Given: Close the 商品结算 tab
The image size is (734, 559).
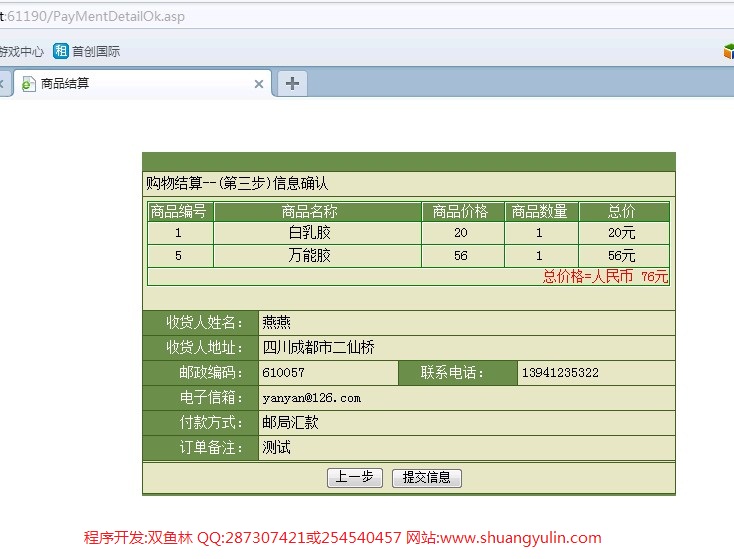Looking at the screenshot, I should coord(259,84).
